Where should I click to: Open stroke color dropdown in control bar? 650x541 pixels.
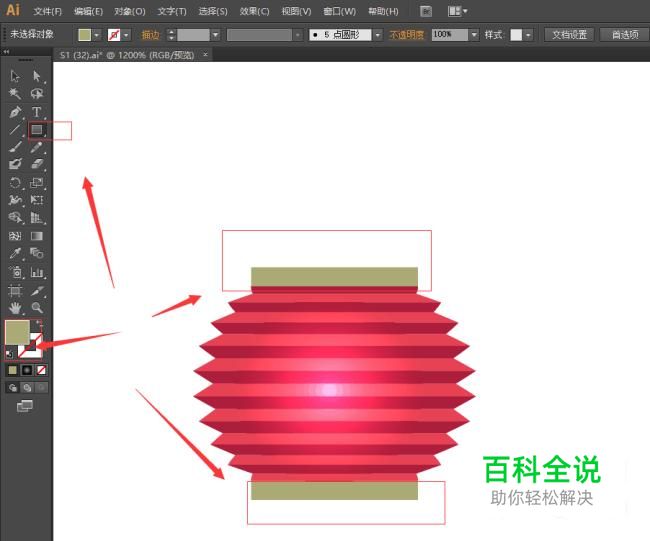click(126, 35)
